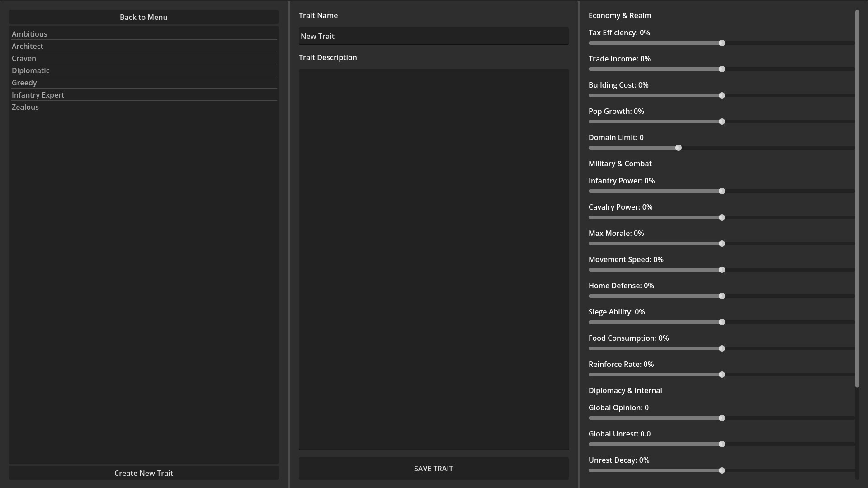This screenshot has height=488, width=868.
Task: Select the Greedy trait
Action: (24, 83)
